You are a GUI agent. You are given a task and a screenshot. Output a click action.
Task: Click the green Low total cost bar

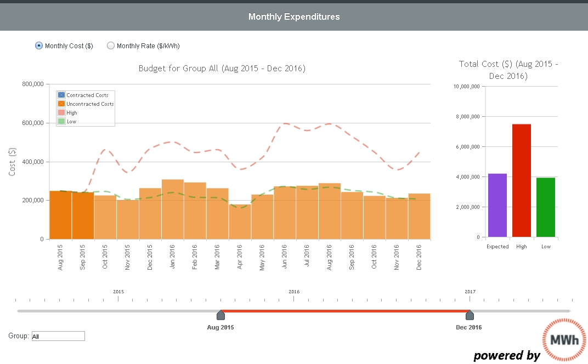coord(545,207)
